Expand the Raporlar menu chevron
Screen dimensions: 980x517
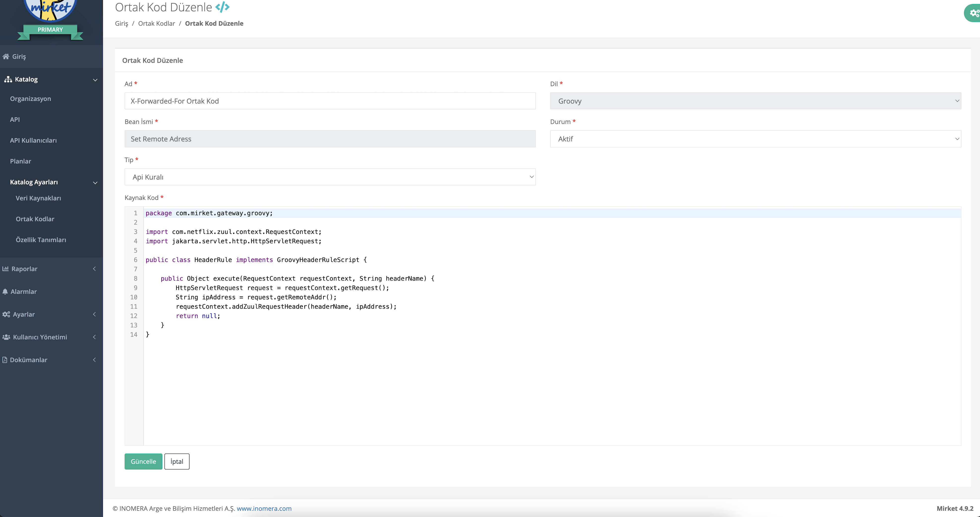click(x=94, y=269)
